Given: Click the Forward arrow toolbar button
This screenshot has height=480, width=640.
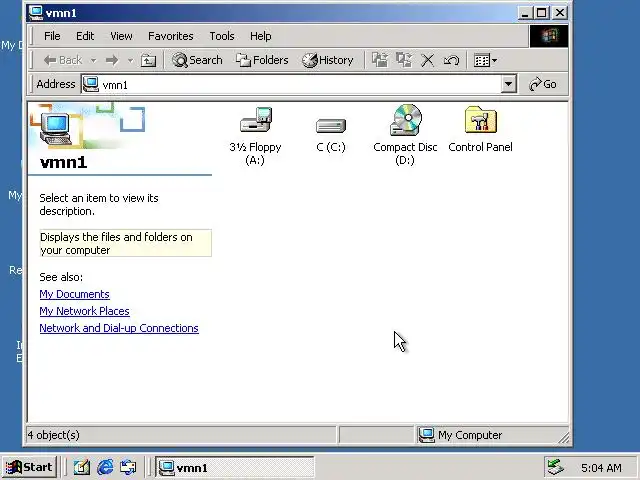Looking at the screenshot, I should [x=112, y=60].
